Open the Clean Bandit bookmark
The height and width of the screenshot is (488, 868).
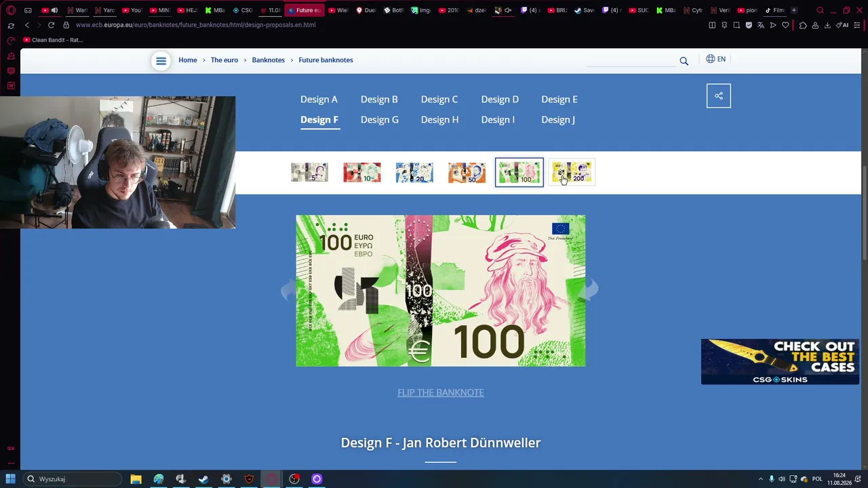[x=53, y=40]
